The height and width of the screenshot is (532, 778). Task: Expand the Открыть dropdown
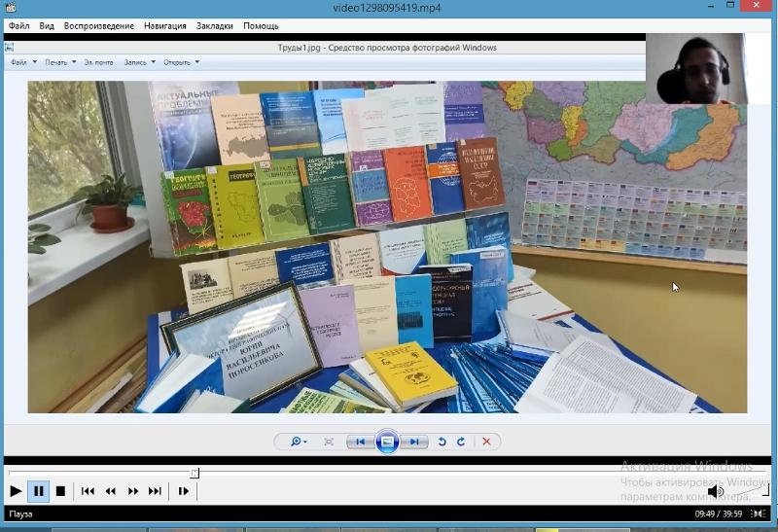click(x=181, y=62)
